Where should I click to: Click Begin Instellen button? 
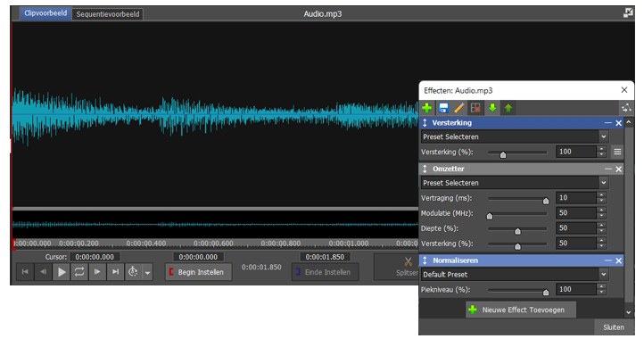click(198, 272)
